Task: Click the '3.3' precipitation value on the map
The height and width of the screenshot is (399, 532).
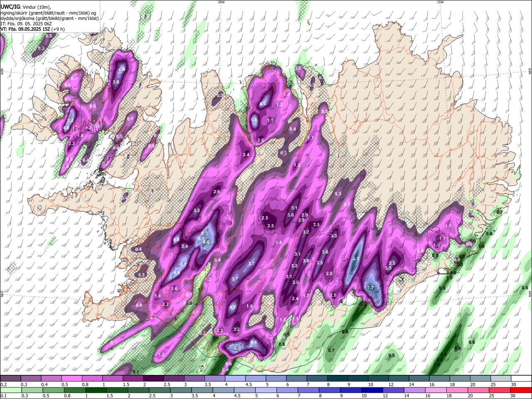Action: [333, 236]
